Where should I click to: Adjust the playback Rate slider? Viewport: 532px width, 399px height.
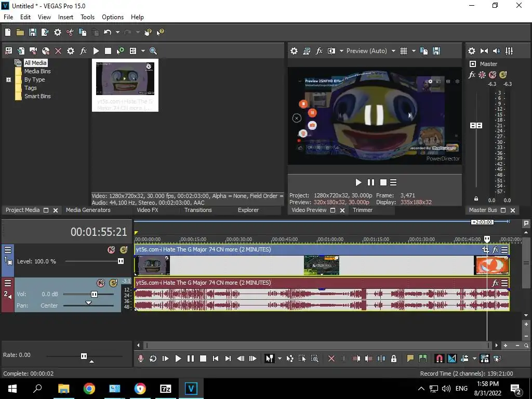(x=85, y=356)
